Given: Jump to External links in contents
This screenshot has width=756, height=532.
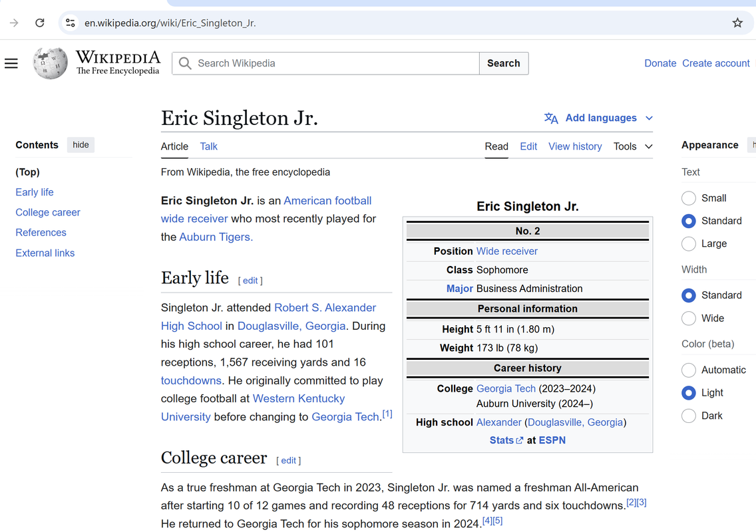Looking at the screenshot, I should 45,253.
